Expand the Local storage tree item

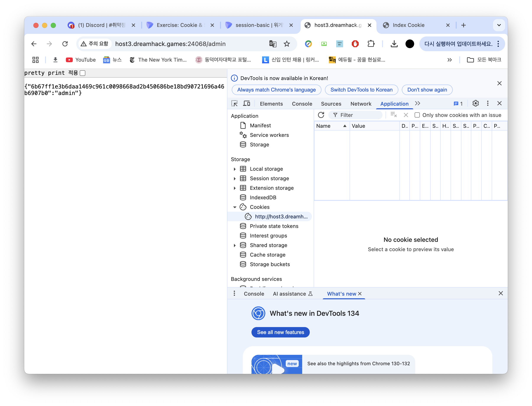pos(235,169)
